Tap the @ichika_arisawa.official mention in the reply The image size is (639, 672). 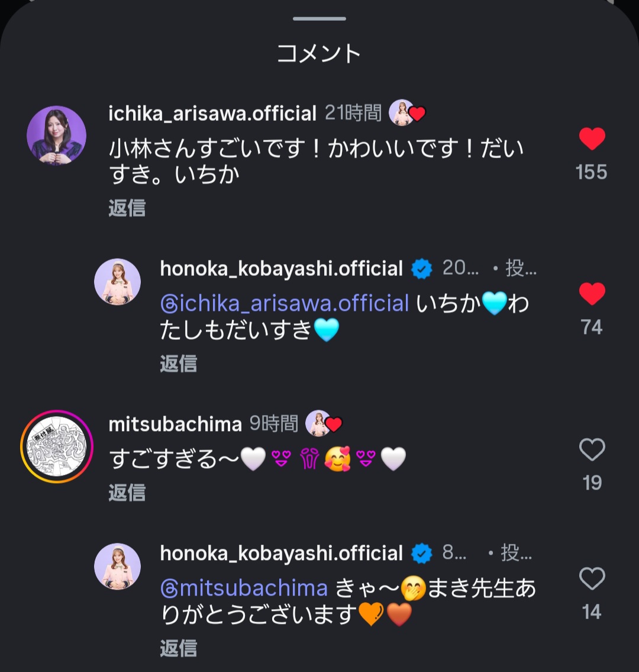click(x=285, y=304)
